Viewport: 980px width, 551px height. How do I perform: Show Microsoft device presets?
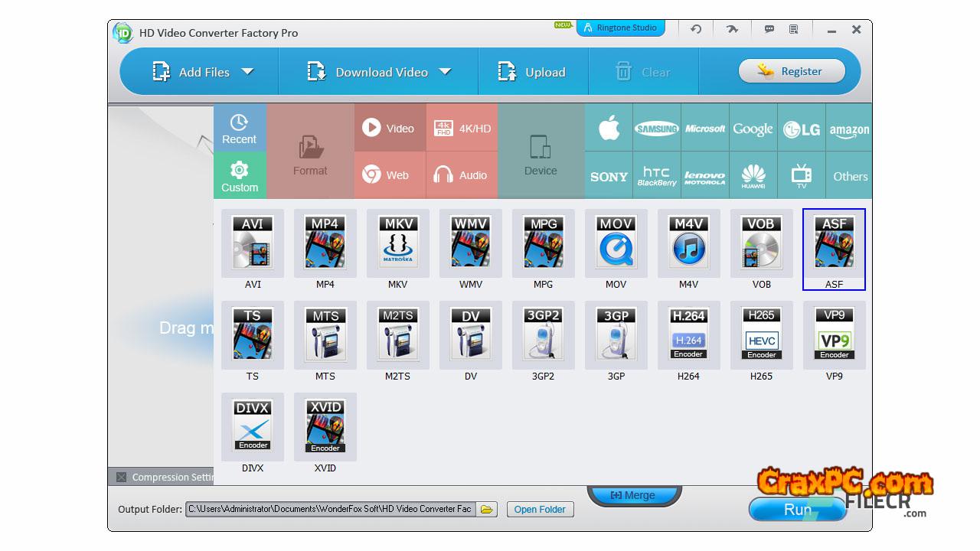click(705, 128)
